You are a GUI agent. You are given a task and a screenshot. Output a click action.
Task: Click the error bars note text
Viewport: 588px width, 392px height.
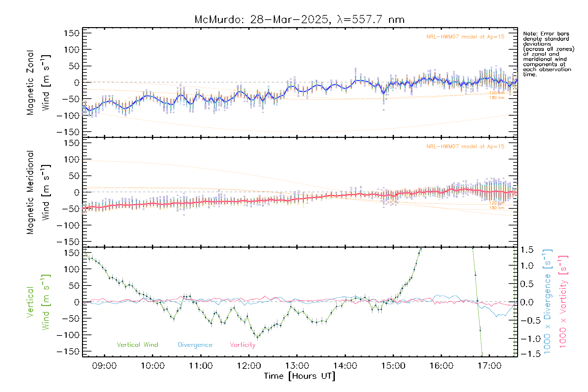pos(548,54)
